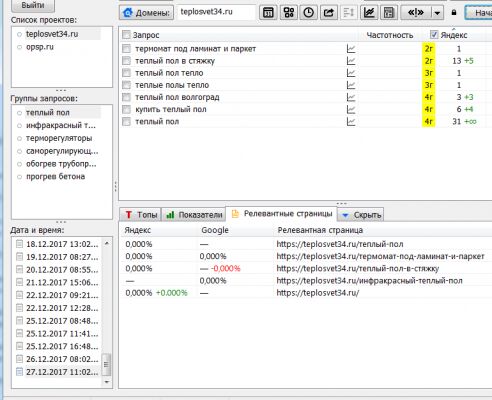Click the Google column header

pyautogui.click(x=215, y=230)
